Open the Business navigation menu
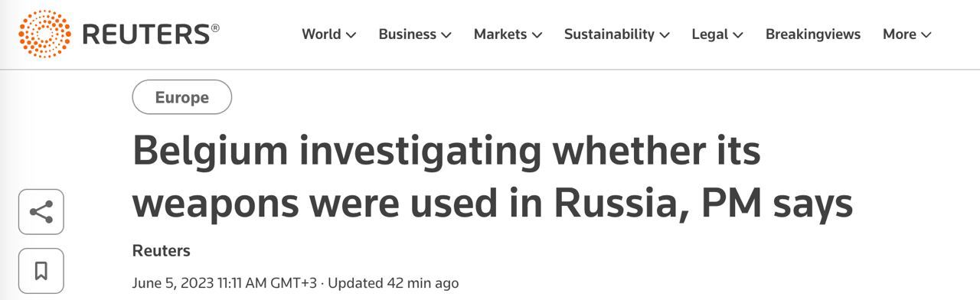Viewport: 980px width, 300px height. (x=415, y=34)
